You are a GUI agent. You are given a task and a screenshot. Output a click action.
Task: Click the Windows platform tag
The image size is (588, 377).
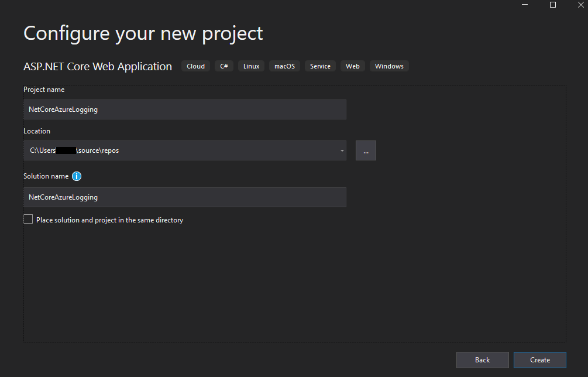389,66
